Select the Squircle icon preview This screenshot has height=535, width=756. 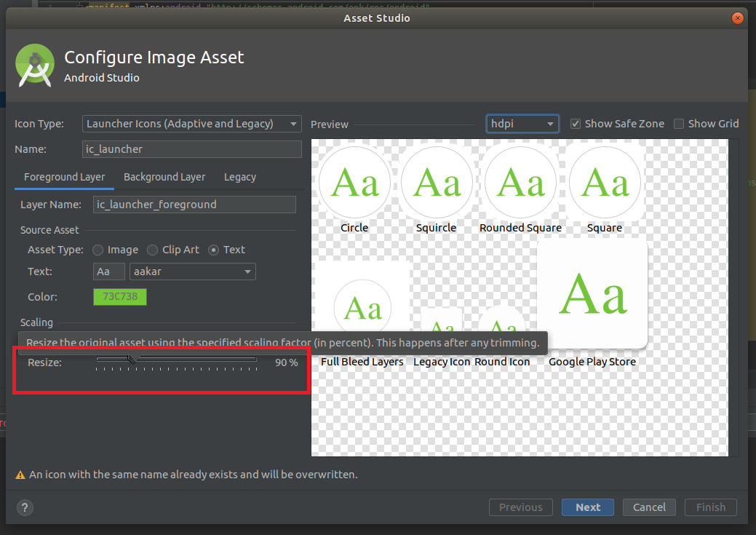pyautogui.click(x=436, y=182)
